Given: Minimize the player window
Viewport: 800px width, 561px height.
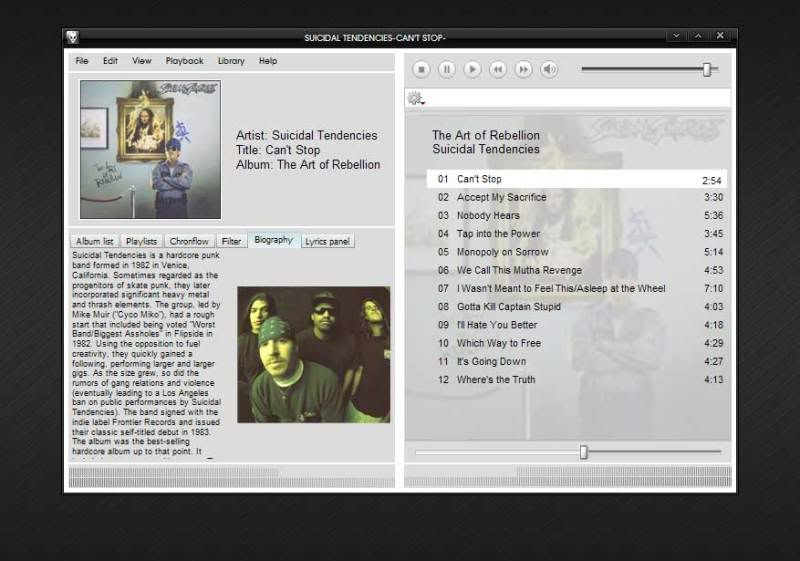Looking at the screenshot, I should pos(676,36).
